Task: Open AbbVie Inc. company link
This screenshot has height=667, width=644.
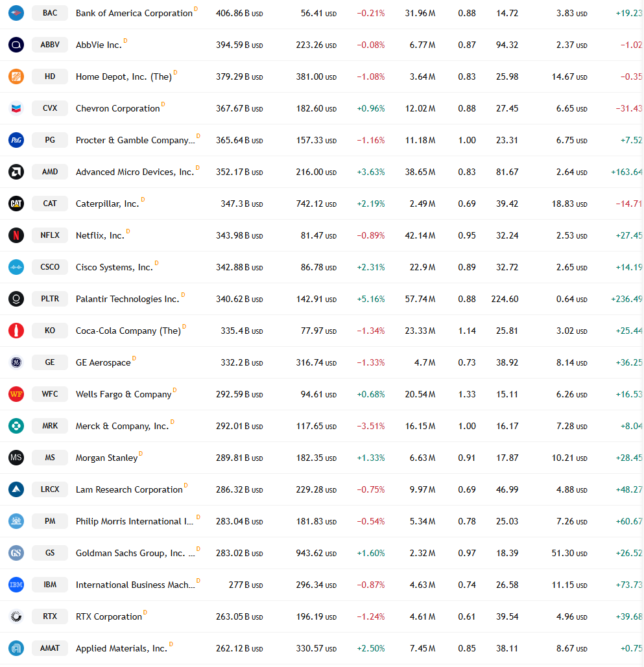Action: click(x=99, y=45)
